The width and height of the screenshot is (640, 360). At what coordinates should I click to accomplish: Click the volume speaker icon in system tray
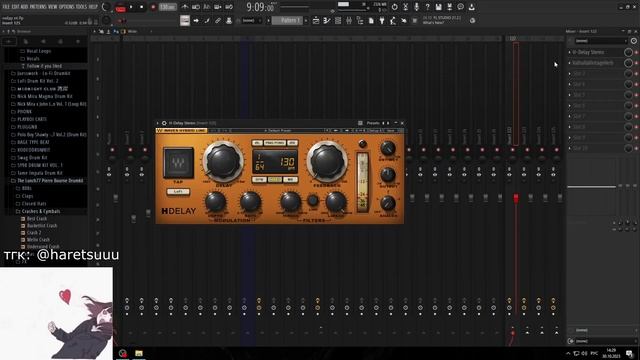pos(584,353)
